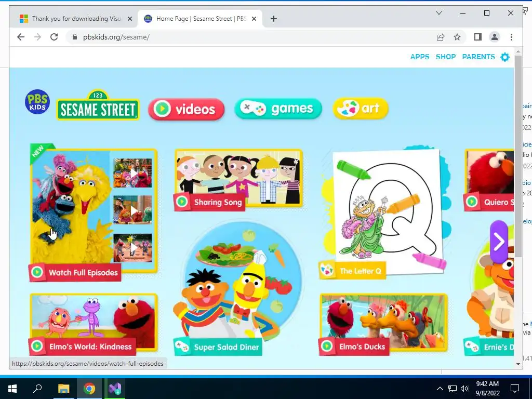Click the address bar showing pbskids.org/sesame/
Screen dimensions: 532x399
(x=251, y=37)
